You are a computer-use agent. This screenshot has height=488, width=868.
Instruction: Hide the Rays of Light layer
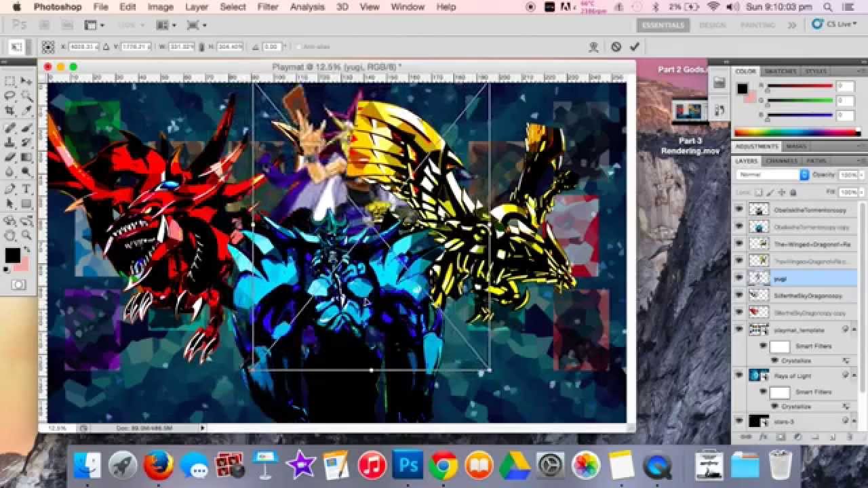point(739,375)
